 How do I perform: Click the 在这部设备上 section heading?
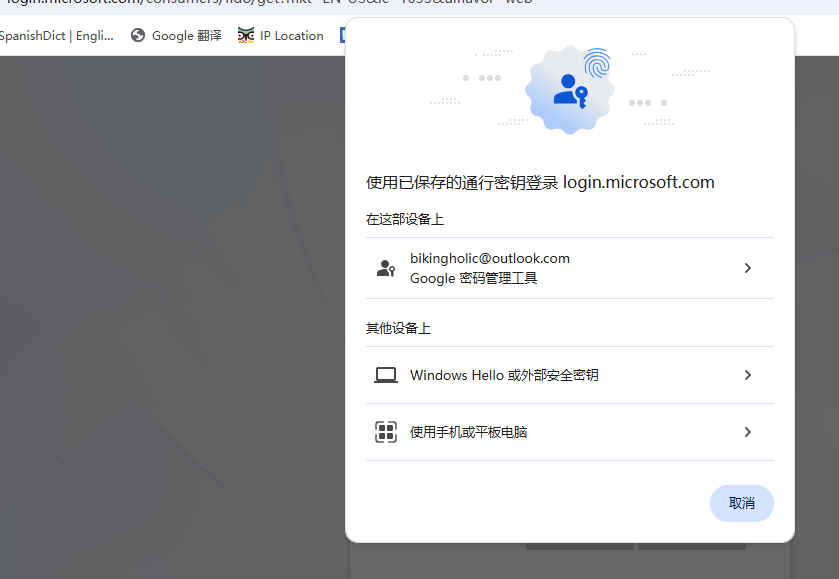tap(405, 219)
